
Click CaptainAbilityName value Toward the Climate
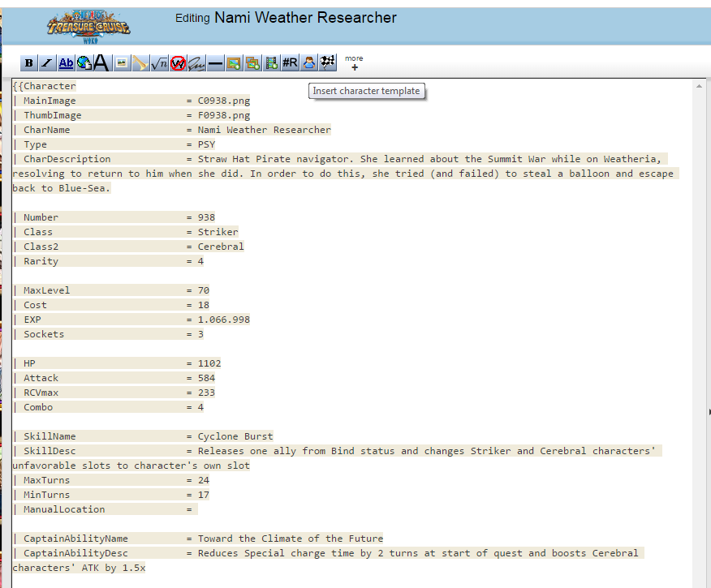[x=291, y=539]
